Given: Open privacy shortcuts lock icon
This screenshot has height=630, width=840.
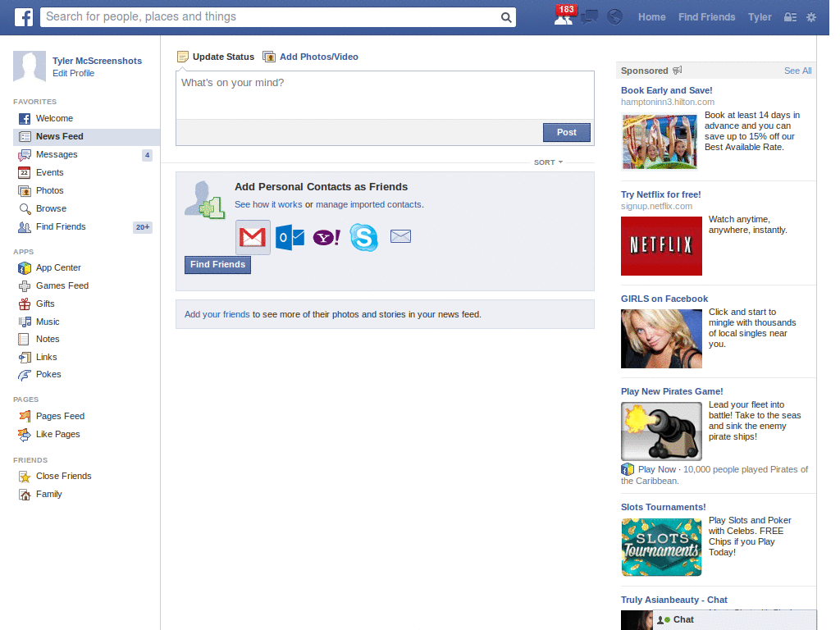Looking at the screenshot, I should (790, 17).
